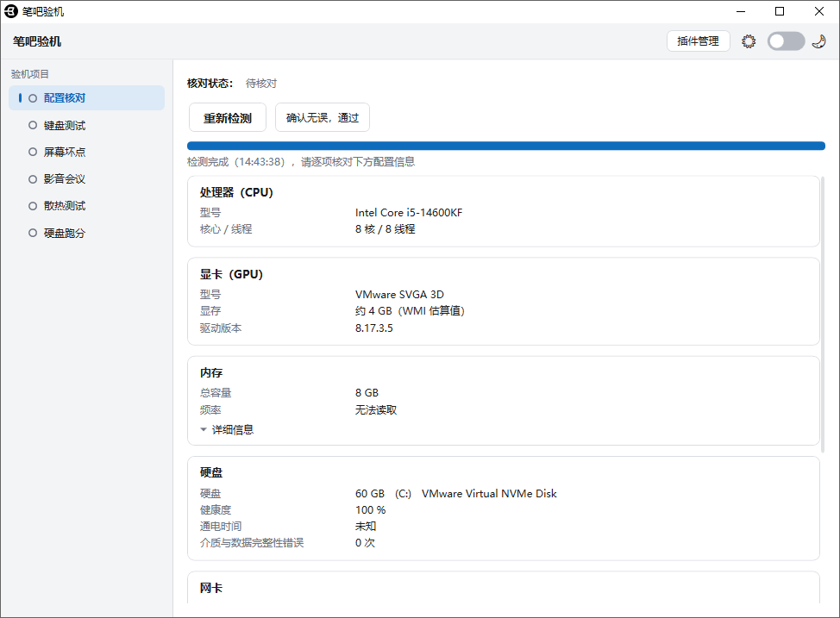Expand 详细信息 under 内存
The height and width of the screenshot is (618, 840).
[x=227, y=429]
